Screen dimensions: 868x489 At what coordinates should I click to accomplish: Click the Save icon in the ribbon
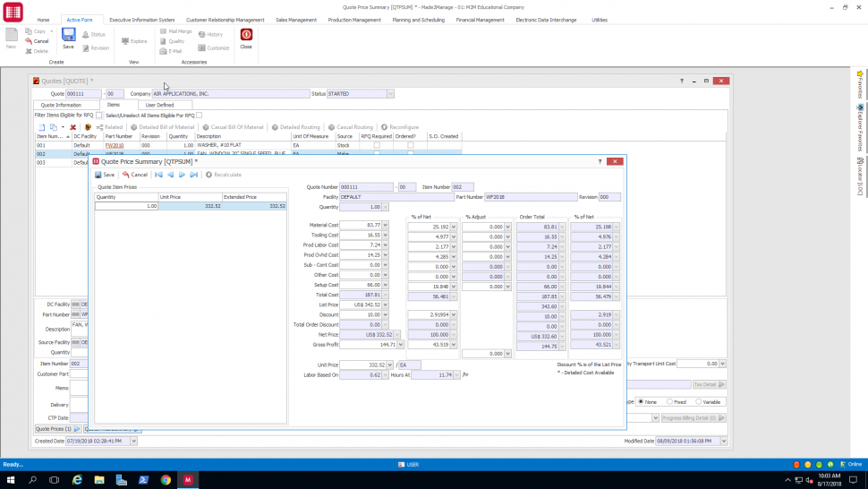tap(69, 36)
